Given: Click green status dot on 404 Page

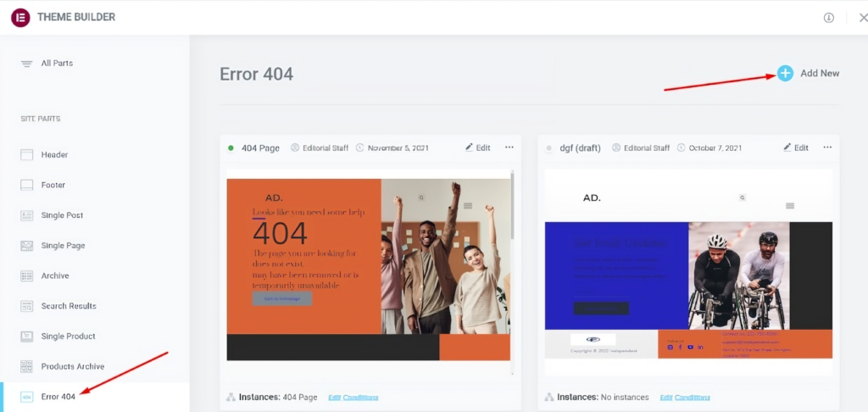Looking at the screenshot, I should (x=231, y=148).
